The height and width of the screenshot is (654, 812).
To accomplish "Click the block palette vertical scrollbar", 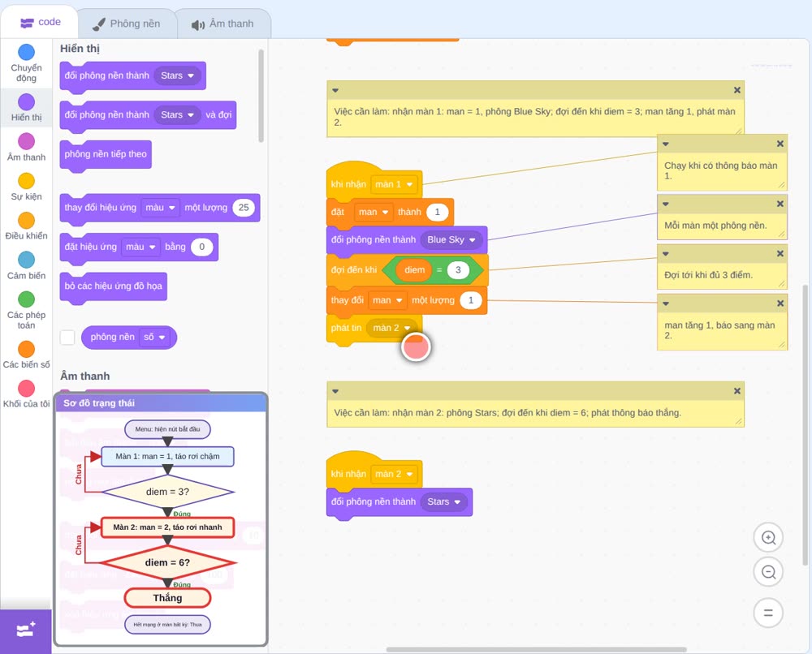I will tap(261, 96).
